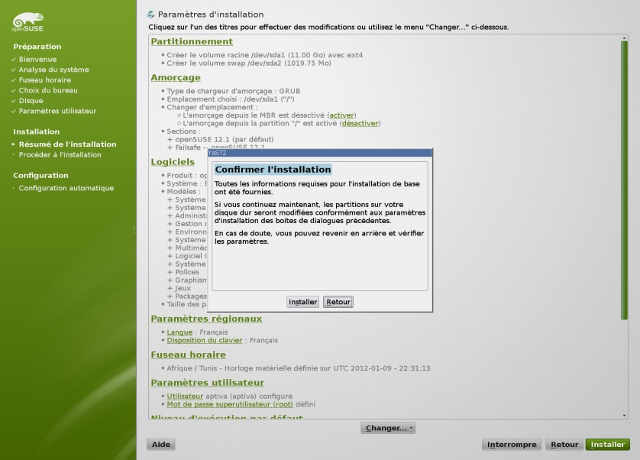Click the arrow marker beside Résumé de l'installation
The width and height of the screenshot is (640, 460).
[x=14, y=144]
